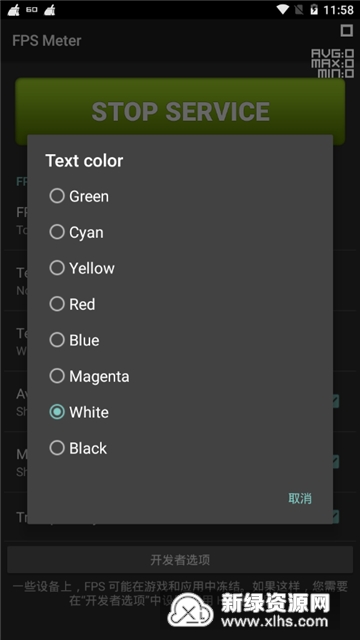Tap the 取消 cancel button
This screenshot has width=360, height=640.
300,498
